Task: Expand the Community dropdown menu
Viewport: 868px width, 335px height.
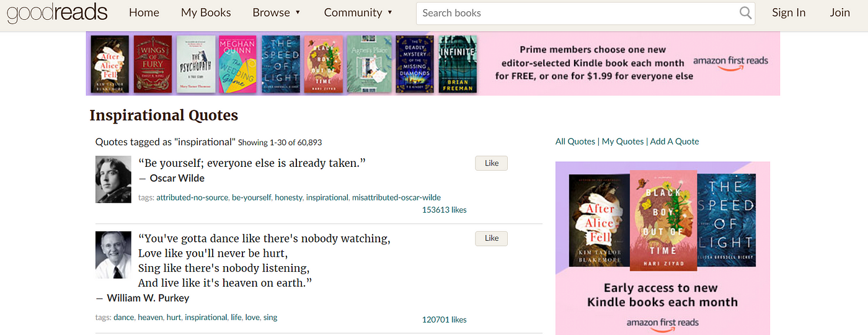Action: [x=358, y=12]
